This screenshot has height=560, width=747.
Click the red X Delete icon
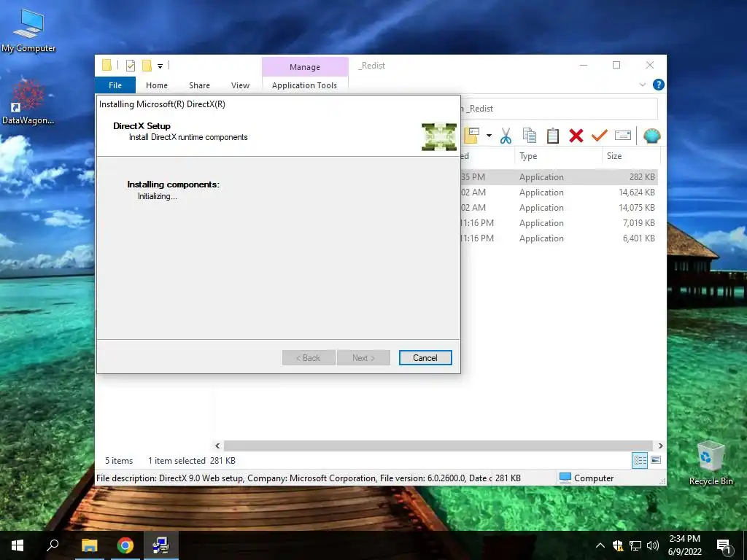pyautogui.click(x=576, y=136)
